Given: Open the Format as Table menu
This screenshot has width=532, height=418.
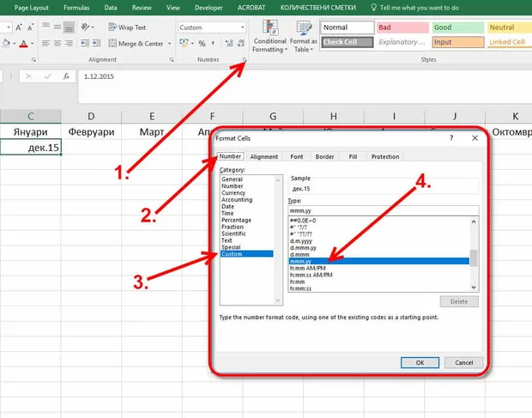Looking at the screenshot, I should point(303,36).
